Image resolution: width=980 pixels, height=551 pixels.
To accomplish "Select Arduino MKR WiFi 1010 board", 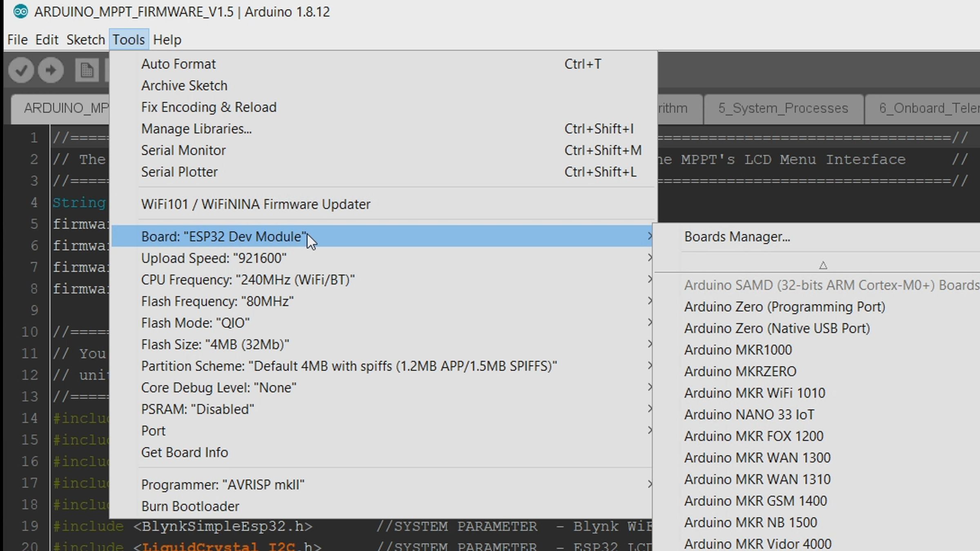I will coord(817,393).
